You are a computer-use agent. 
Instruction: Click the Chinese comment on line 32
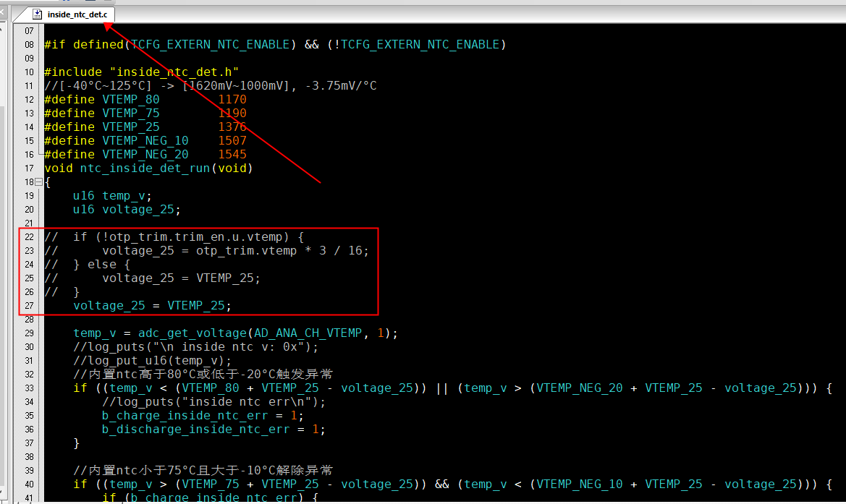tap(203, 374)
